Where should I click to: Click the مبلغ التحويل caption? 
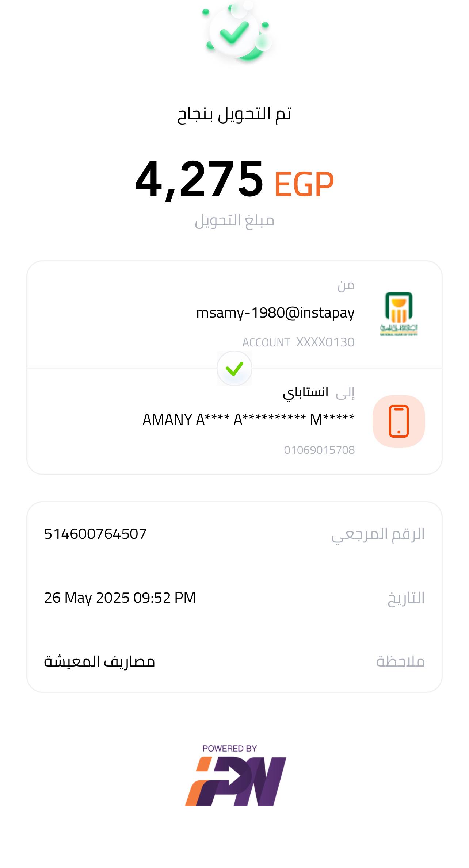pyautogui.click(x=234, y=220)
